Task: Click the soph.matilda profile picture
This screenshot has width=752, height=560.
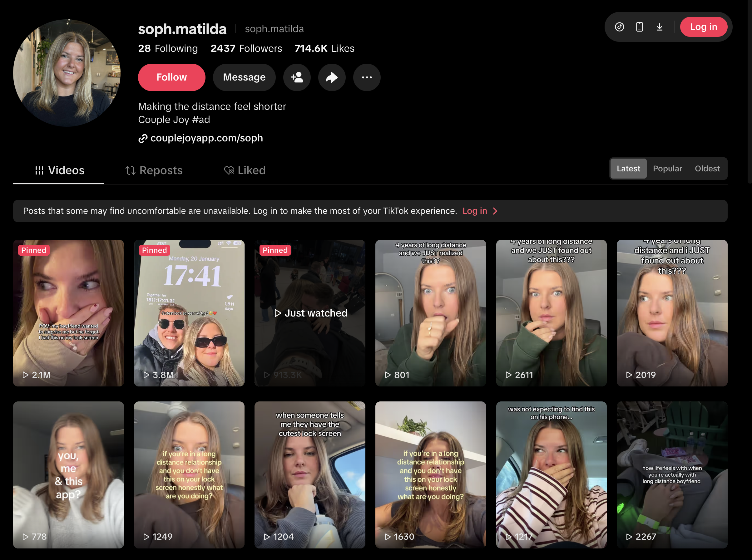Action: click(x=67, y=73)
